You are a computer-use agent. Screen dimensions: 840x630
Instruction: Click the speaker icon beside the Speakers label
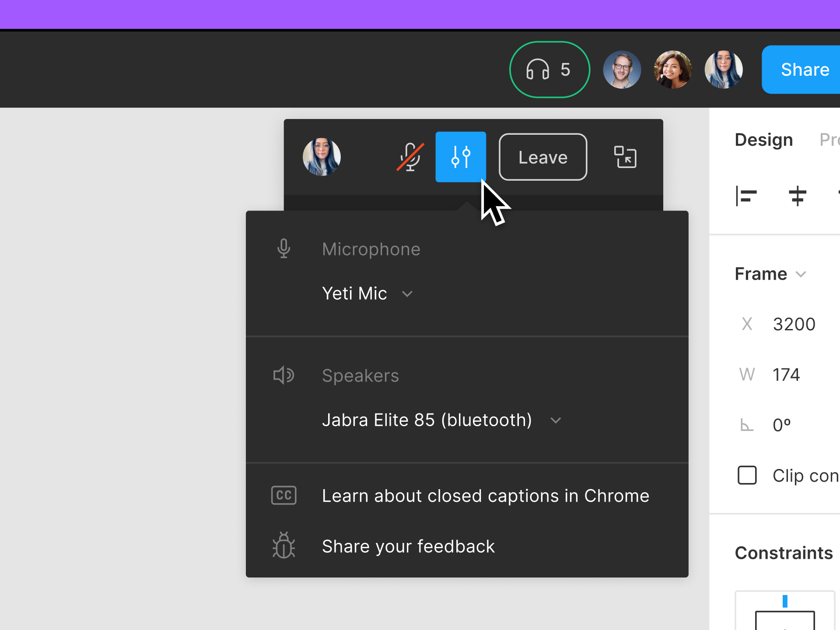tap(283, 375)
